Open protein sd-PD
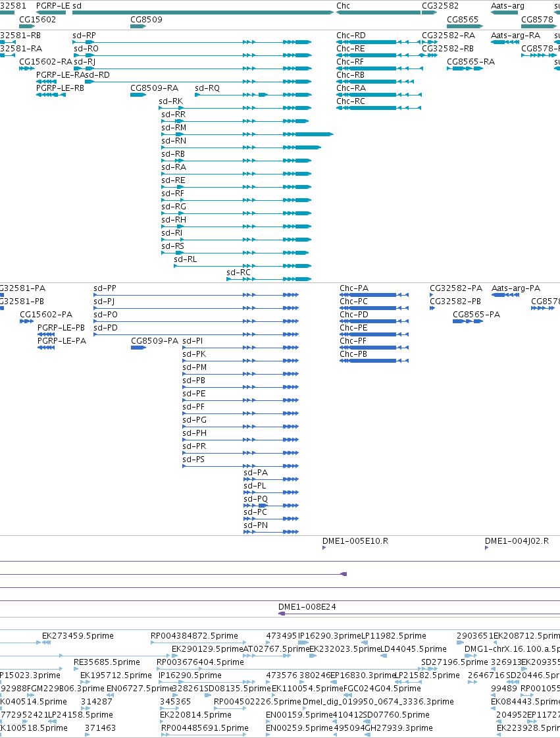The image size is (560, 738). click(x=105, y=328)
